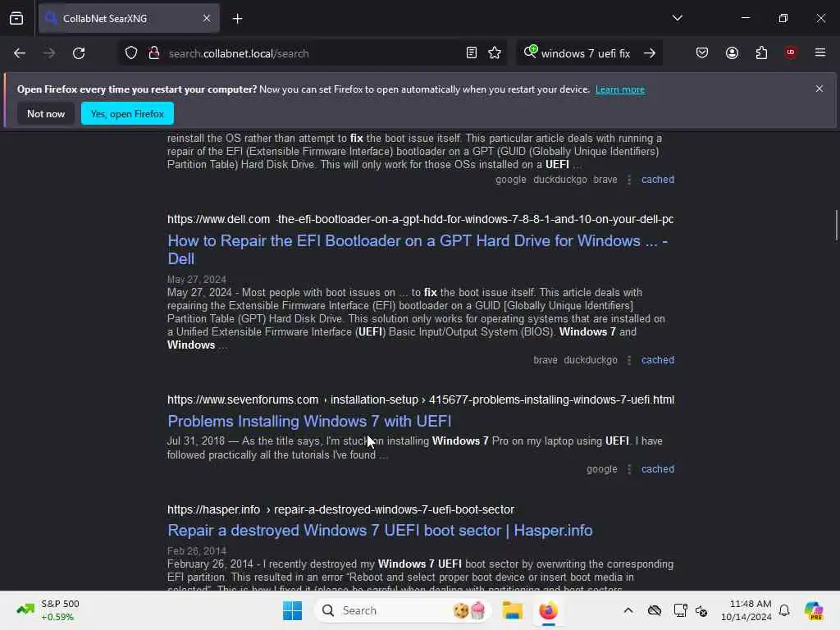Click Yes, open Firefox button
Image resolution: width=840 pixels, height=630 pixels.
127,113
